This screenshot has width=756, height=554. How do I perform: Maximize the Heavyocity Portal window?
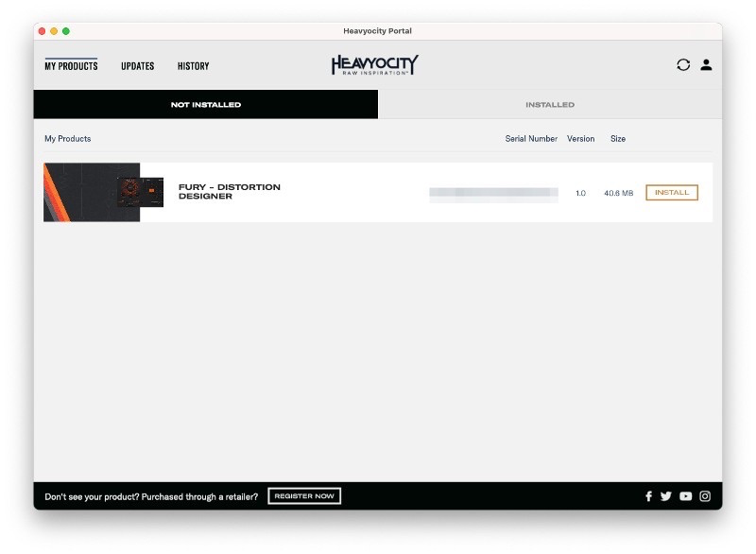(x=66, y=31)
